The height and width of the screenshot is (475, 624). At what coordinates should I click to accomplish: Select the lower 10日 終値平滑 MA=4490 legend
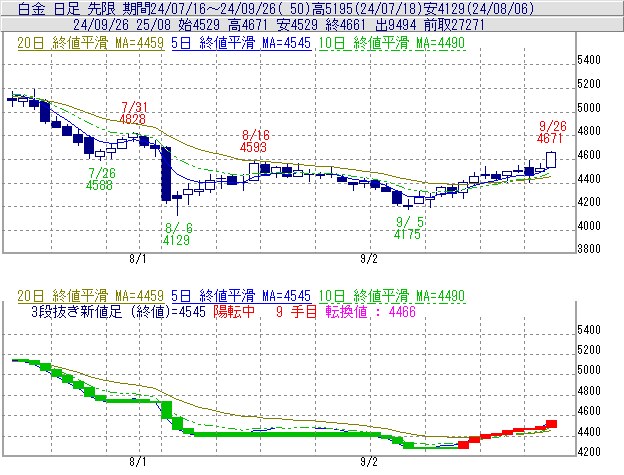(392, 296)
